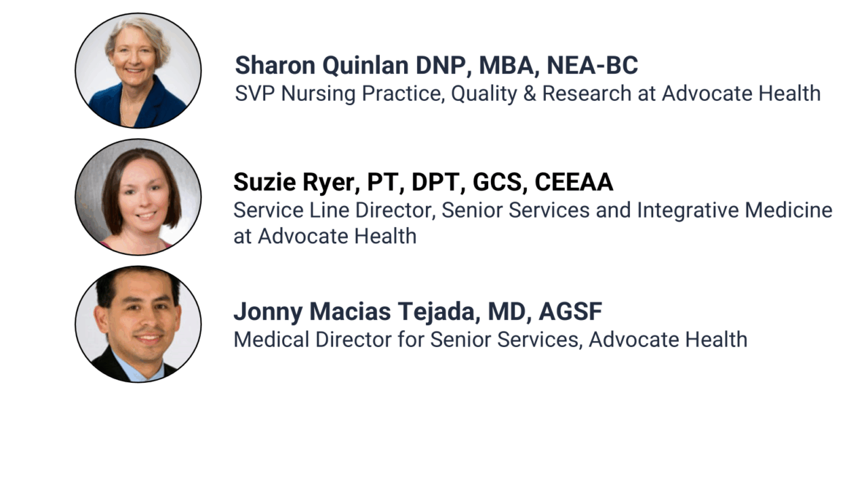868x488 pixels.
Task: Click the DNP credential
Action: [x=441, y=66]
